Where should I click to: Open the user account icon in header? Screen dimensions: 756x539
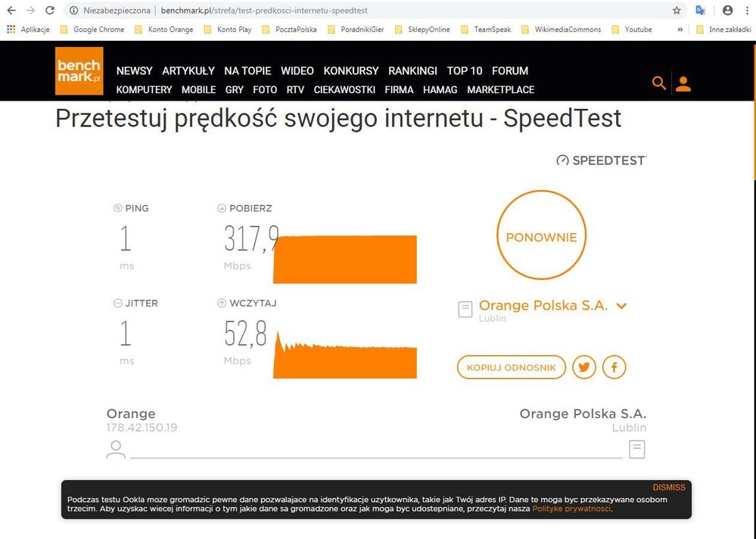683,83
